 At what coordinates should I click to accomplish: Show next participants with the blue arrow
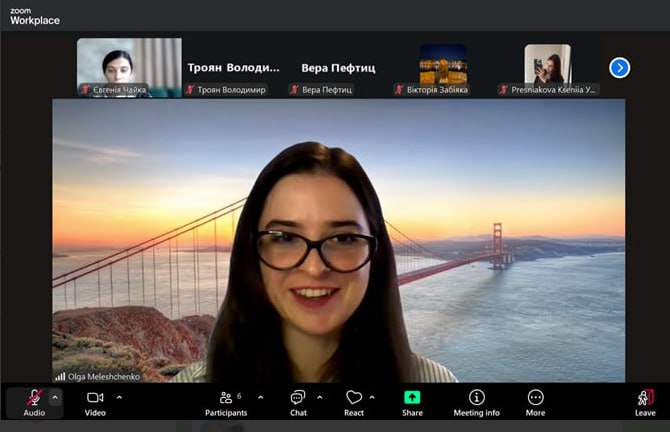(620, 67)
